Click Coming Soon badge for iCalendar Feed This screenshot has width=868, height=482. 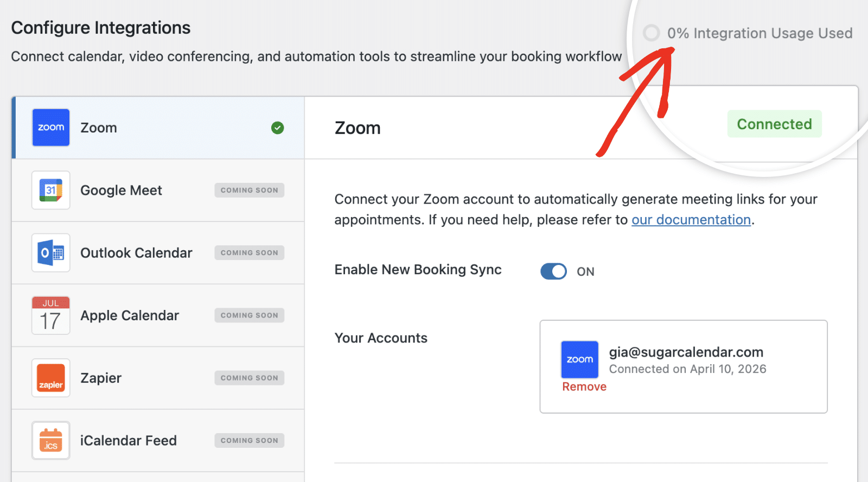pyautogui.click(x=250, y=440)
